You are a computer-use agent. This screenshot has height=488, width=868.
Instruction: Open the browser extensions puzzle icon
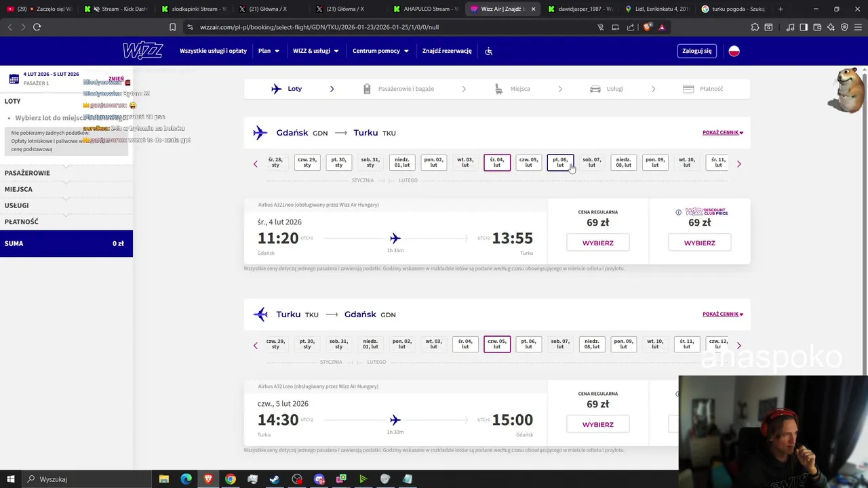[x=755, y=27]
